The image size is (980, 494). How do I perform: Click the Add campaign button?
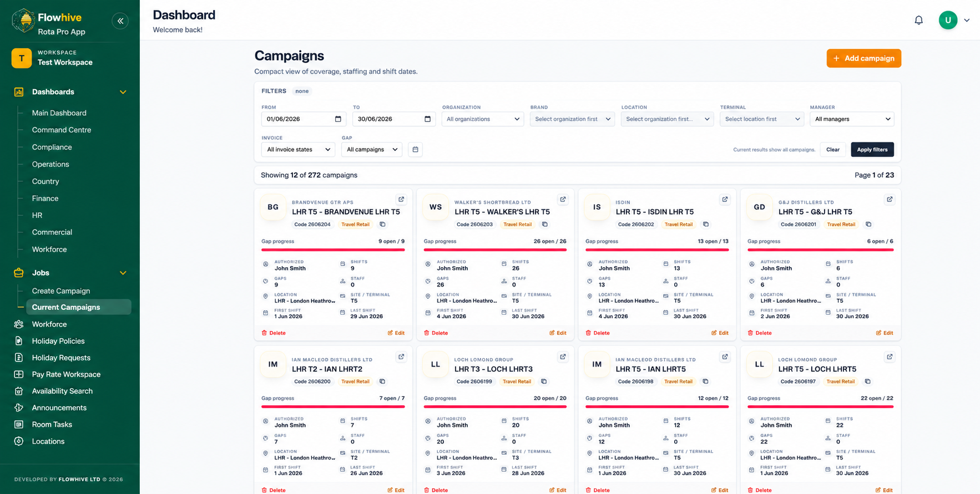863,58
